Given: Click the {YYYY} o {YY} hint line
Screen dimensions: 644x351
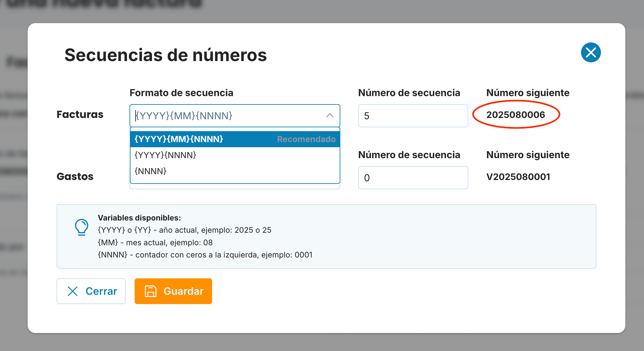Looking at the screenshot, I should click(x=184, y=230).
